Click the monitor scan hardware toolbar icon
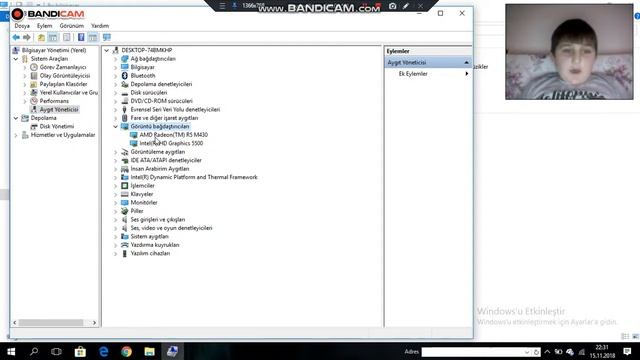 coord(107,38)
